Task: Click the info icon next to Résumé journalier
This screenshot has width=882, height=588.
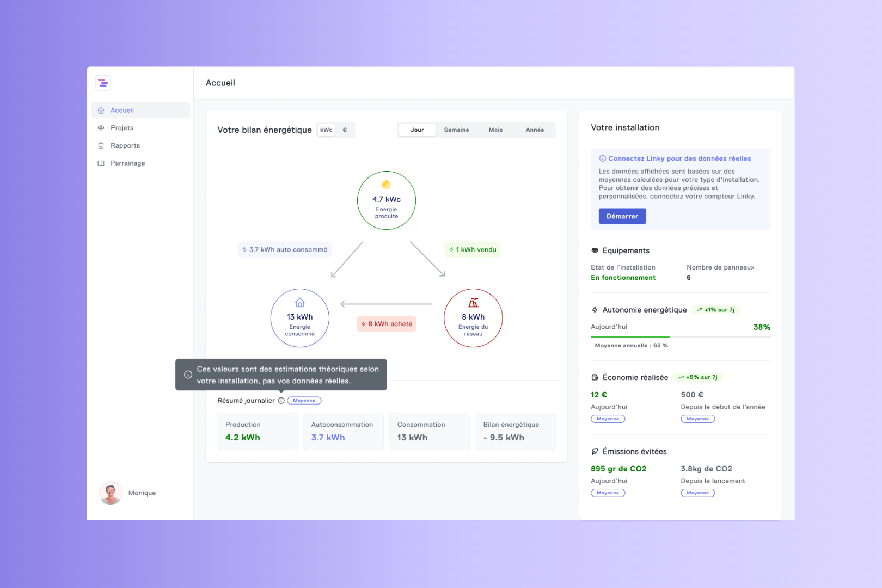Action: pyautogui.click(x=281, y=401)
